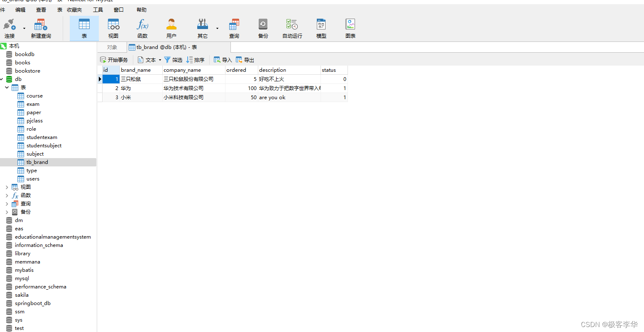Click the sakila database icon
The height and width of the screenshot is (332, 644).
(x=9, y=295)
